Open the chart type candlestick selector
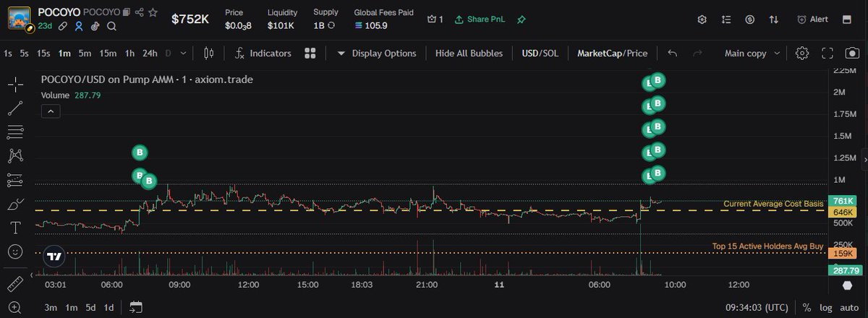Viewport: 868px width, 318px height. (x=210, y=53)
